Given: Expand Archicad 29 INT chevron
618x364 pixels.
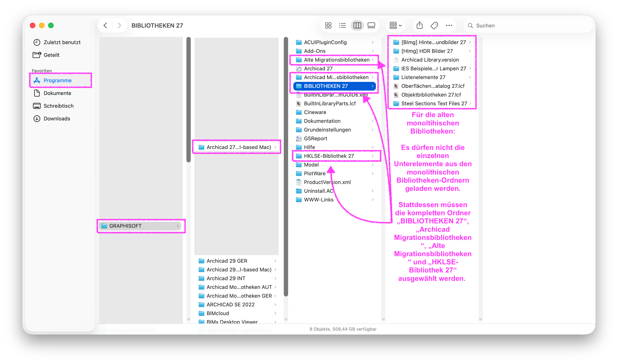Looking at the screenshot, I should (275, 278).
